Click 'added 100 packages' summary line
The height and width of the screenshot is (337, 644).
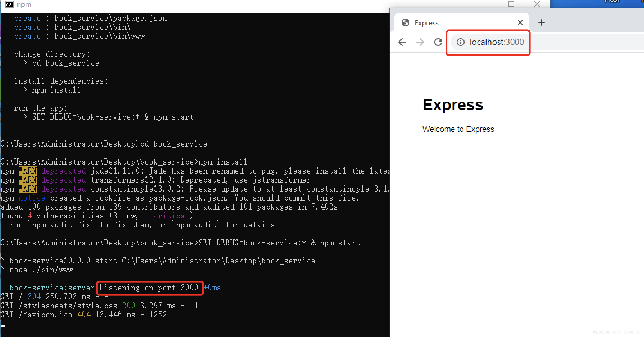(169, 207)
